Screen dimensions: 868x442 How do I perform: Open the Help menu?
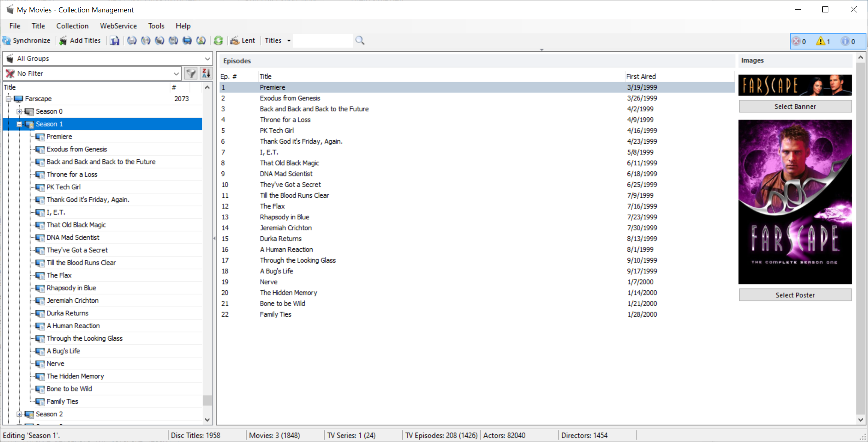[183, 26]
